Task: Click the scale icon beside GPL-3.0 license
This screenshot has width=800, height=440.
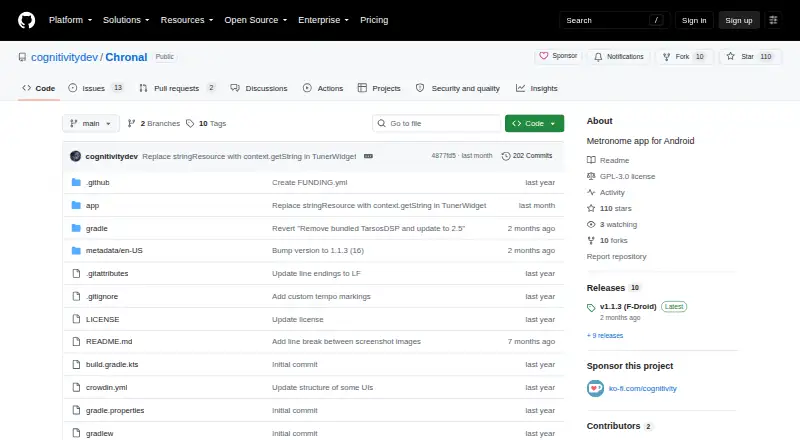Action: [591, 176]
